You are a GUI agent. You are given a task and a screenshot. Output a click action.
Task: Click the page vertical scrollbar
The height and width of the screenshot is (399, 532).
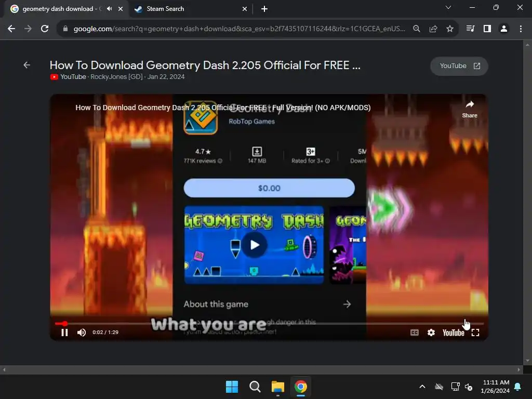528,203
